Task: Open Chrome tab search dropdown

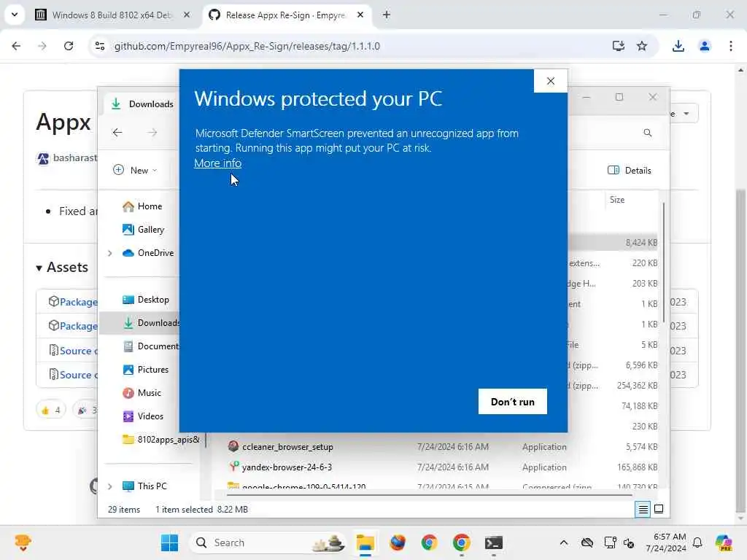Action: coord(15,15)
